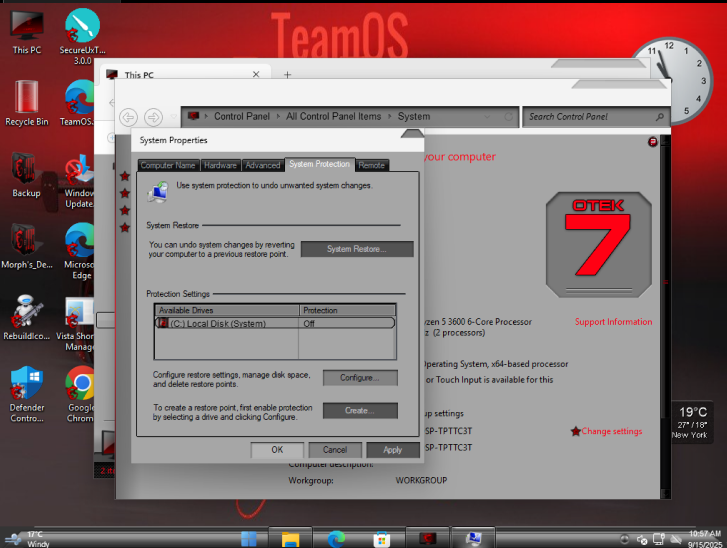
Task: Click Forward arrow in Control Panel window
Action: click(x=153, y=117)
